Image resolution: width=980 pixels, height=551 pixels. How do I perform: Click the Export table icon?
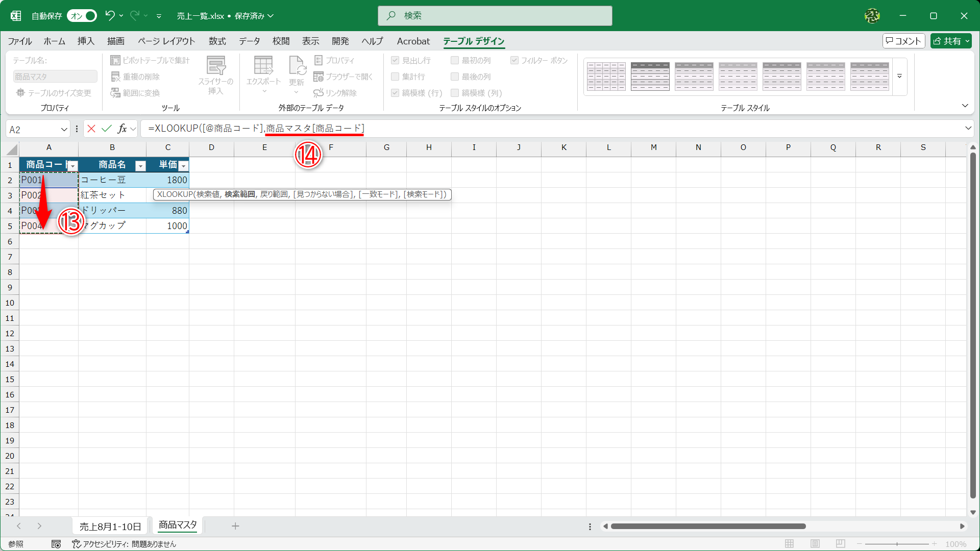pos(263,66)
